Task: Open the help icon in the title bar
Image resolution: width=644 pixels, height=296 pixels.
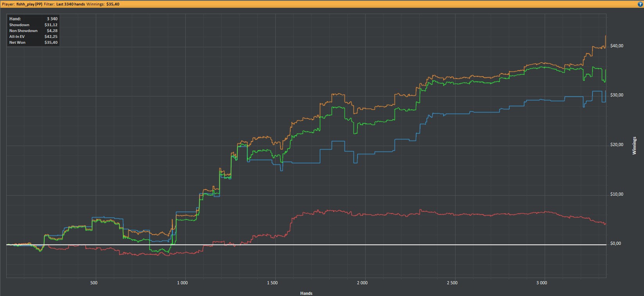Action: [640, 4]
